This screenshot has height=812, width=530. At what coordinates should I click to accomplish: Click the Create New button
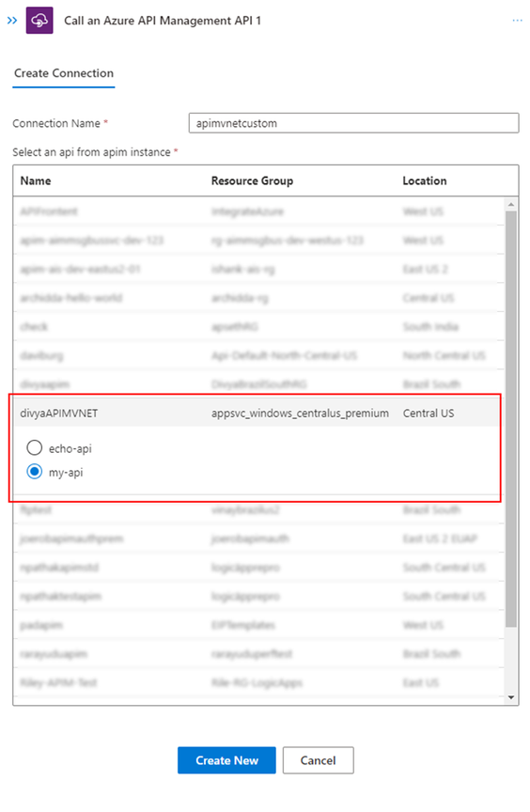pyautogui.click(x=226, y=760)
